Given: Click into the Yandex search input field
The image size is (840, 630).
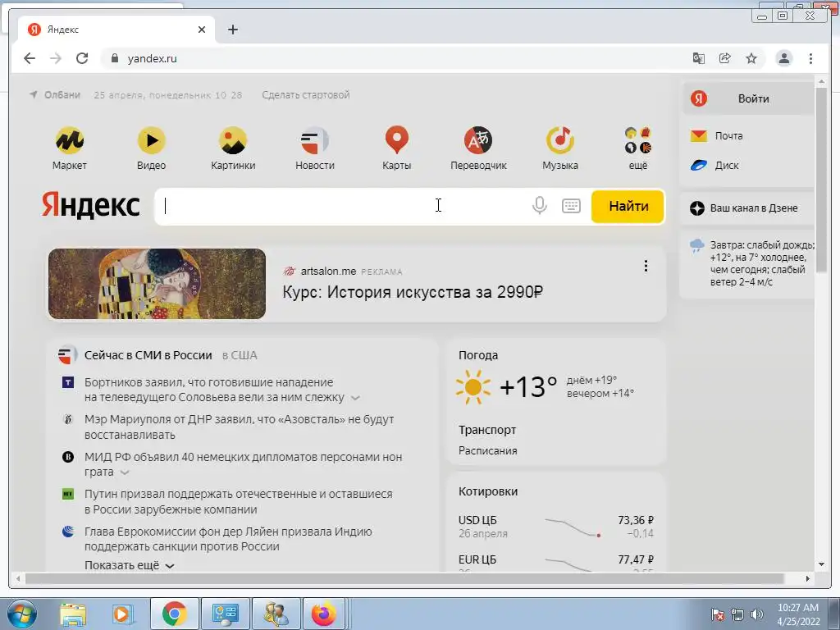Looking at the screenshot, I should [x=343, y=206].
